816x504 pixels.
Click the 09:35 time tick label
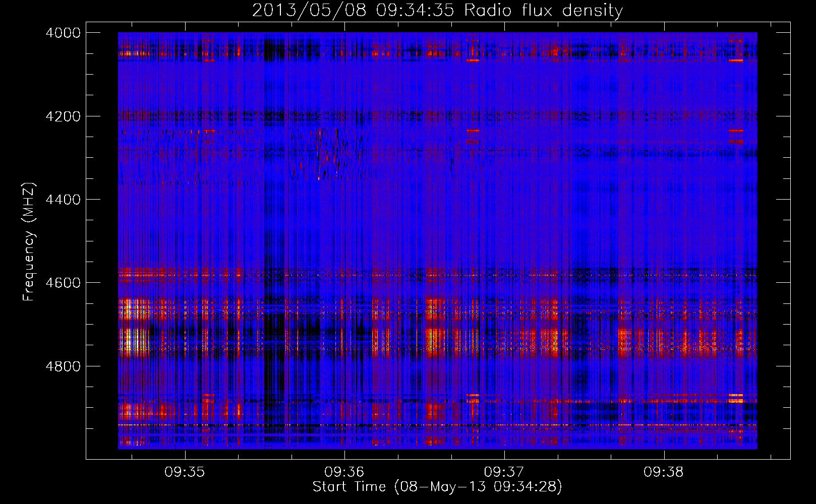pyautogui.click(x=185, y=472)
